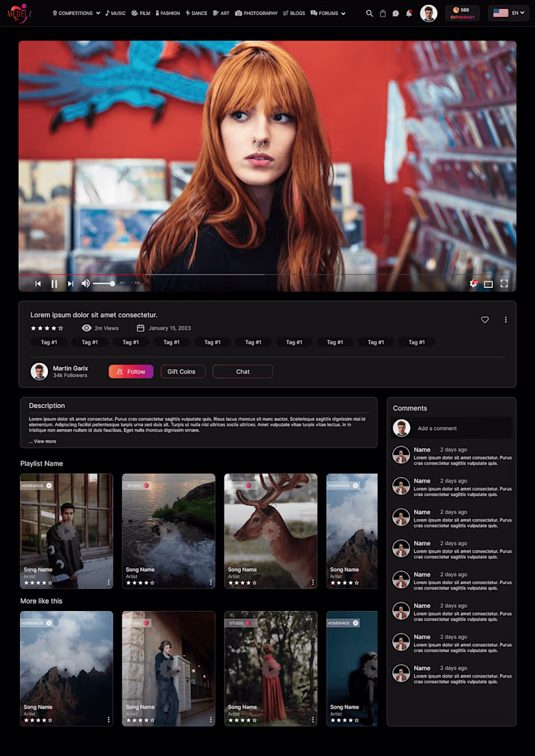
Task: Open the Blogs section
Action: [x=294, y=14]
